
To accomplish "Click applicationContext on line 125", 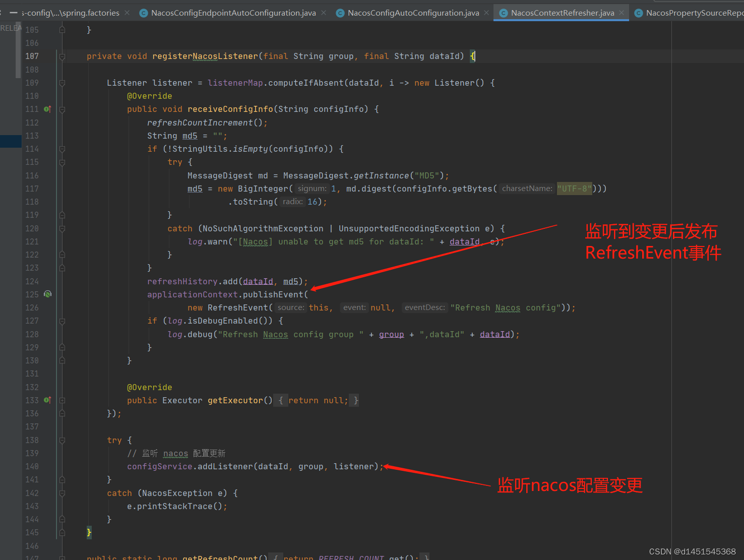I will (x=193, y=294).
